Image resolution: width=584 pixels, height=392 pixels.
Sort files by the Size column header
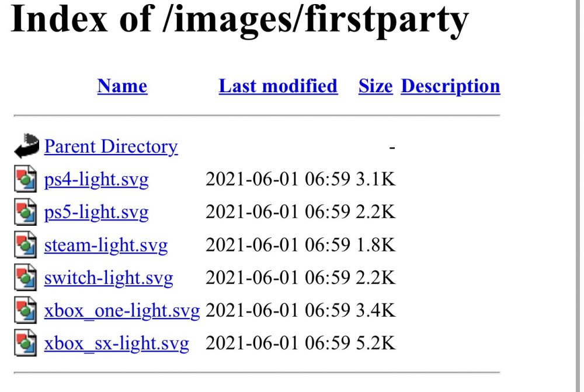coord(375,86)
